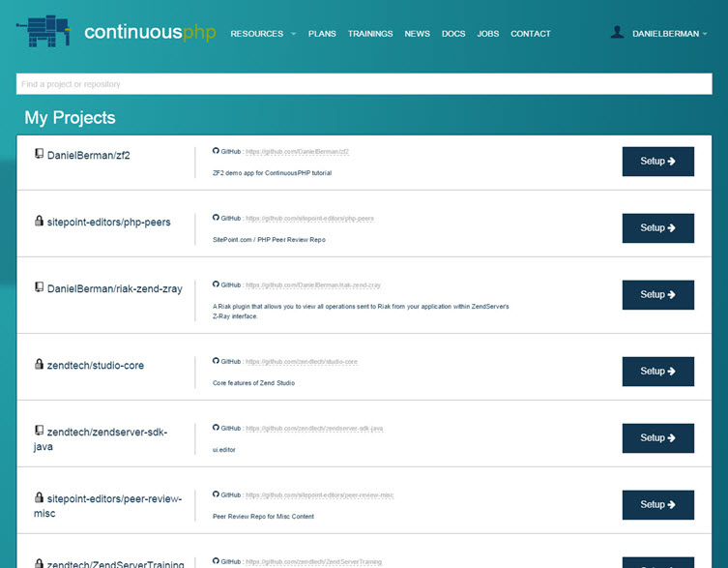Select CONTACT in the top navigation
This screenshot has height=568, width=728.
point(530,34)
